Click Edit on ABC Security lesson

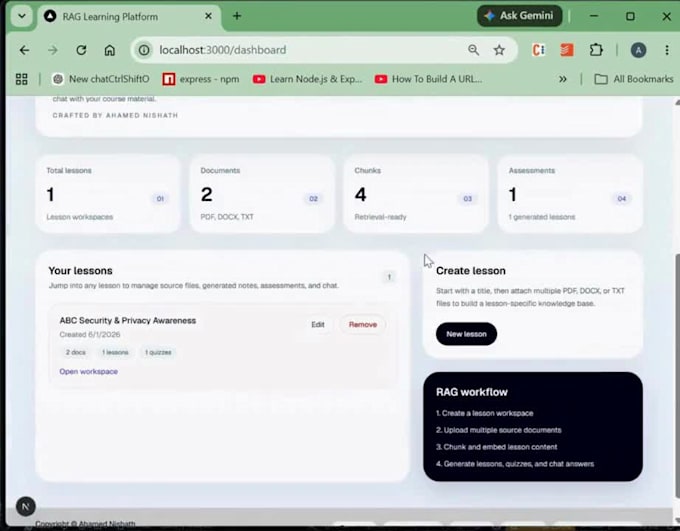[x=318, y=324]
